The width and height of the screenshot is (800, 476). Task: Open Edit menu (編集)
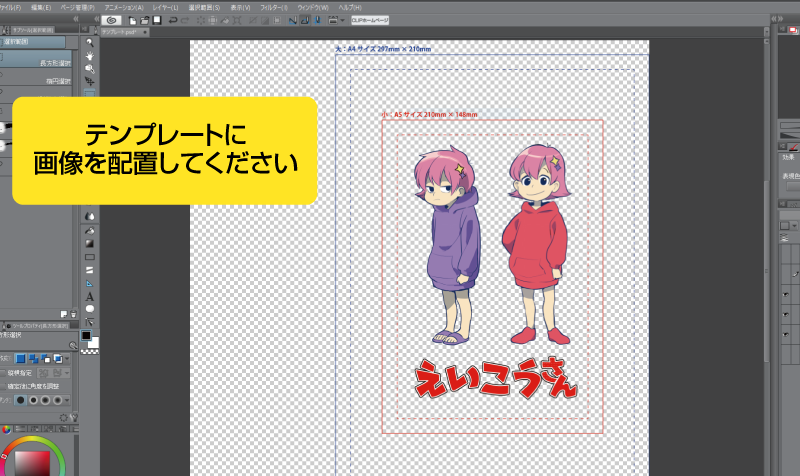(x=41, y=8)
